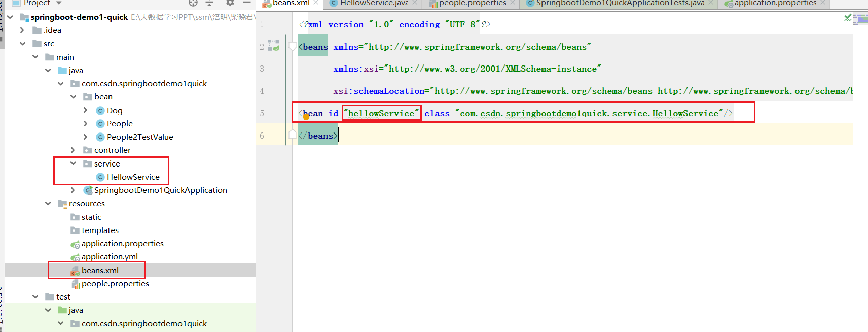868x332 pixels.
Task: Click the beans.xml file icon in tree
Action: pyautogui.click(x=75, y=271)
